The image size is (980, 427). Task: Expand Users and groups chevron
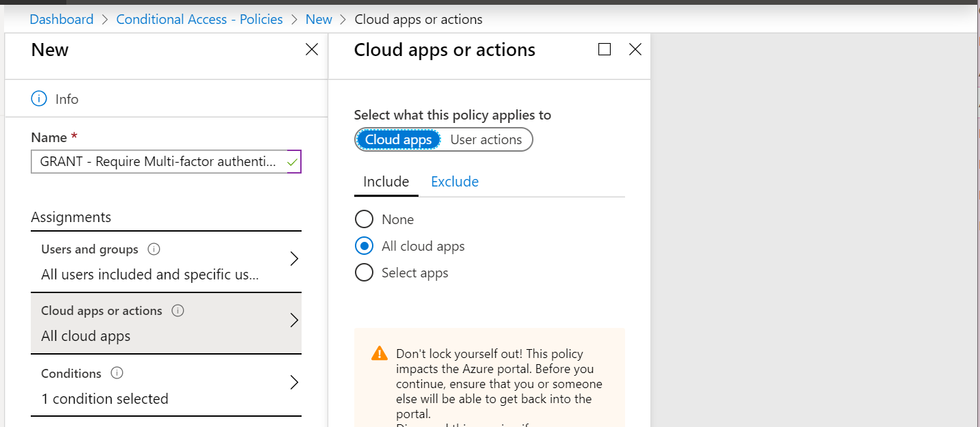pyautogui.click(x=295, y=259)
